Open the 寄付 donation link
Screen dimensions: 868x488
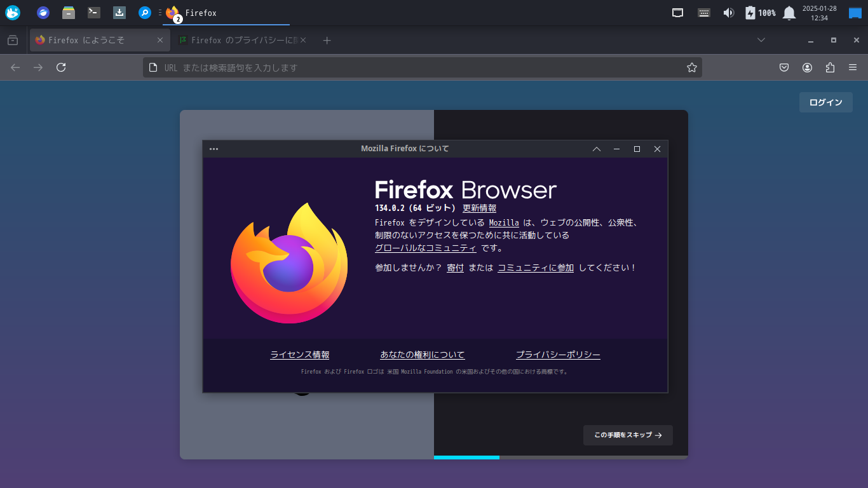pos(455,268)
